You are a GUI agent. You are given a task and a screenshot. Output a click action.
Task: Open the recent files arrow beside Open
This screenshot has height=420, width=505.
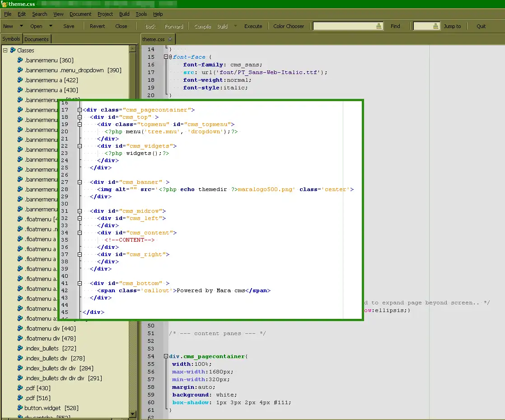coord(51,26)
